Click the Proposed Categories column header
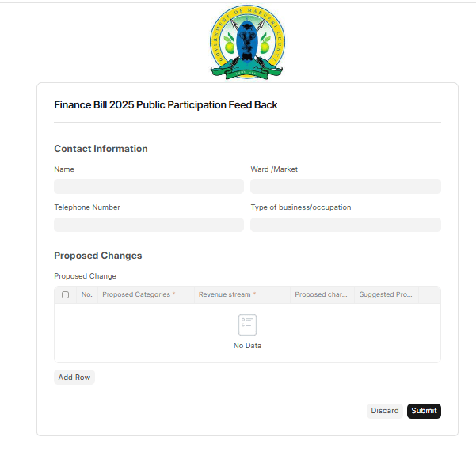476x463 pixels. click(x=146, y=294)
